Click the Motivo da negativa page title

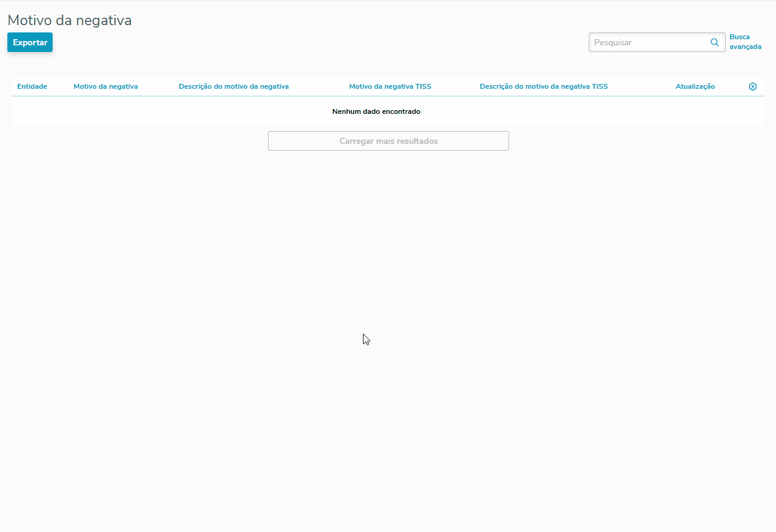70,20
